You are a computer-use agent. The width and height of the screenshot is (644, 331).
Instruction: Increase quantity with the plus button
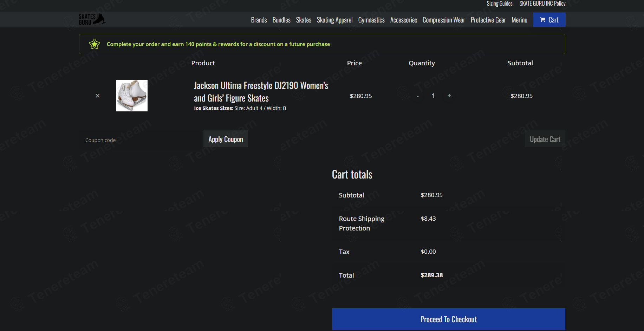tap(449, 96)
